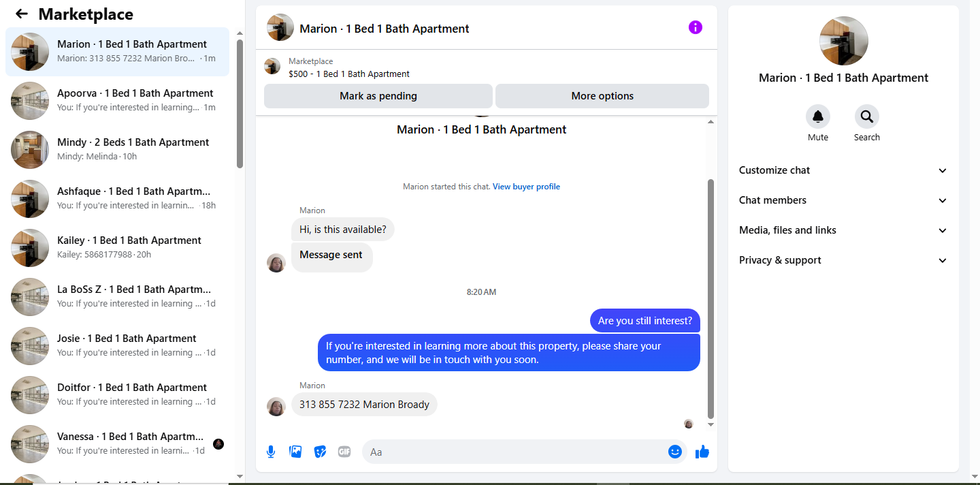Click the Mark as pending button

(378, 96)
